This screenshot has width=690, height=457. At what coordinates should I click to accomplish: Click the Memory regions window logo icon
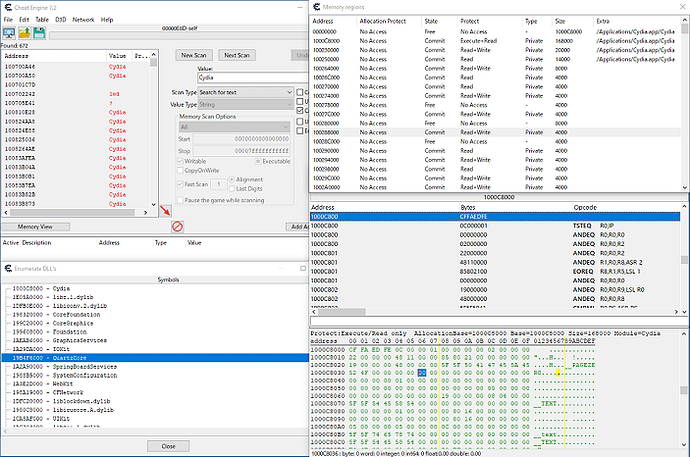pos(316,7)
